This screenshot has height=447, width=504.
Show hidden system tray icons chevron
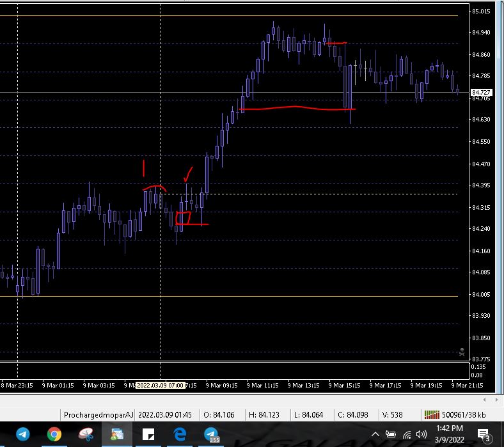tap(375, 435)
